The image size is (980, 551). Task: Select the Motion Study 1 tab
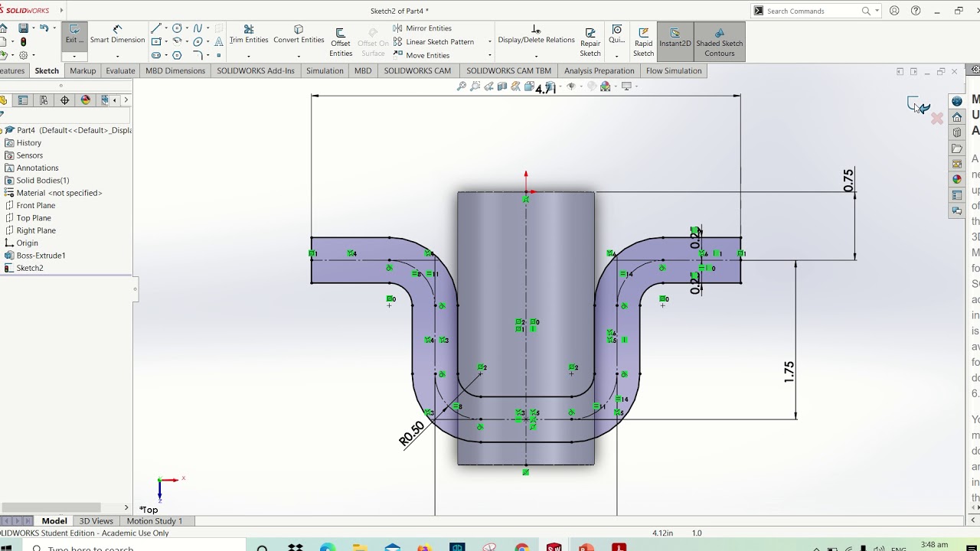tap(155, 521)
